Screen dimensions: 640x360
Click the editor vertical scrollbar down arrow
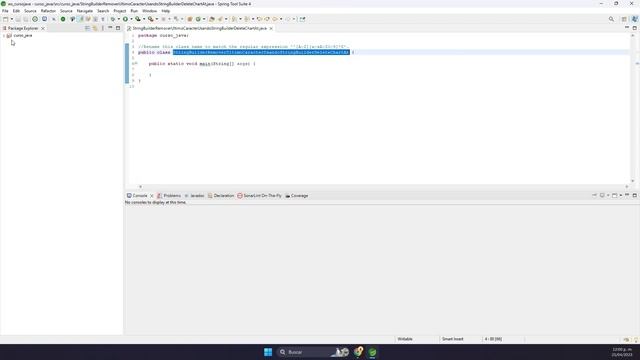[633, 181]
